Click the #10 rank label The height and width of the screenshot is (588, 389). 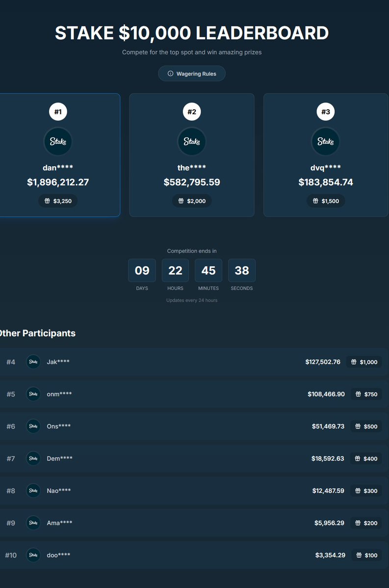11,555
